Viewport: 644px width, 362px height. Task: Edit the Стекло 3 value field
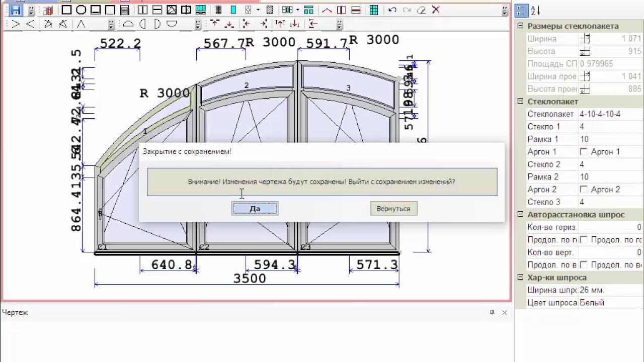(x=610, y=202)
